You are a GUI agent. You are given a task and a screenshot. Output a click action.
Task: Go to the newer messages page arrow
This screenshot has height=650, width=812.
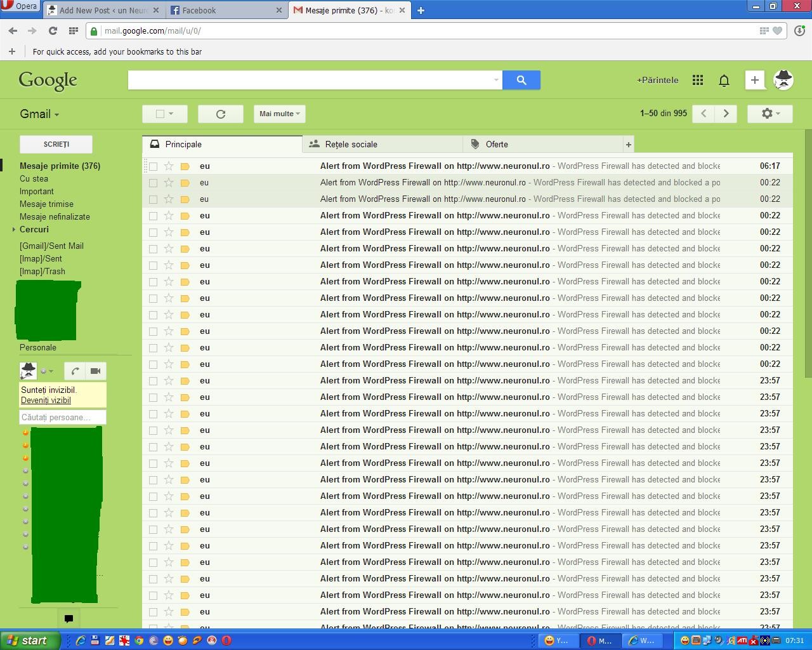point(704,114)
